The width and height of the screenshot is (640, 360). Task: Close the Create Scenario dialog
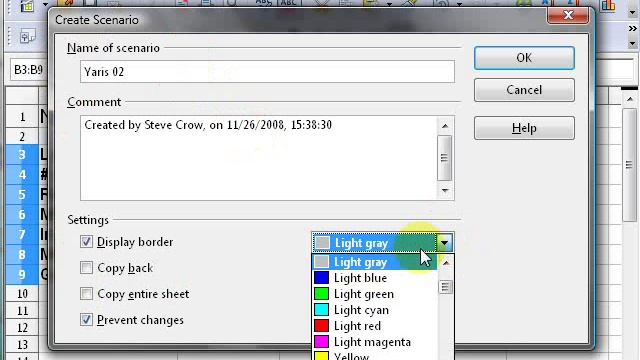click(568, 16)
